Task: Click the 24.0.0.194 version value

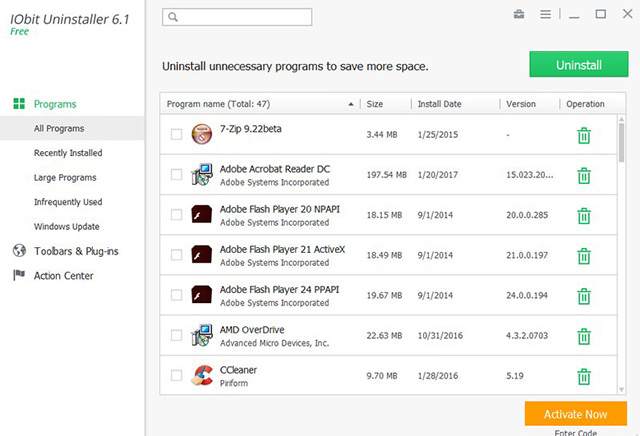Action: click(527, 295)
